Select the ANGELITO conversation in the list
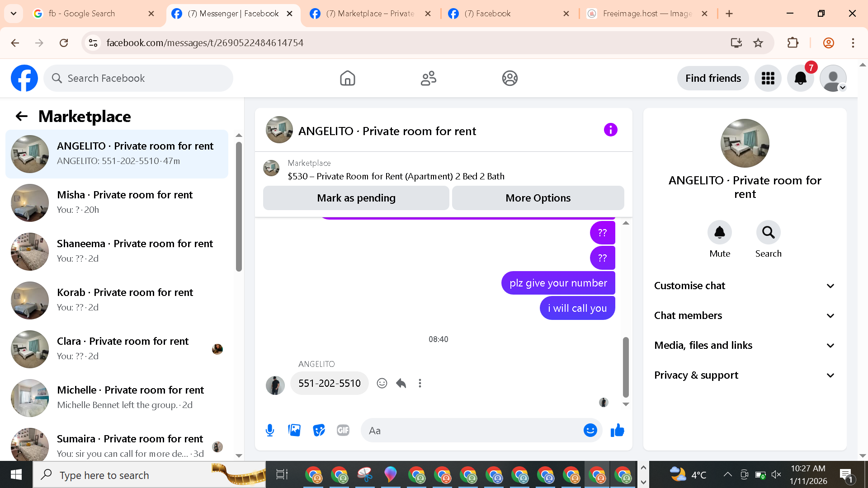Viewport: 868px width, 488px height. pyautogui.click(x=117, y=154)
